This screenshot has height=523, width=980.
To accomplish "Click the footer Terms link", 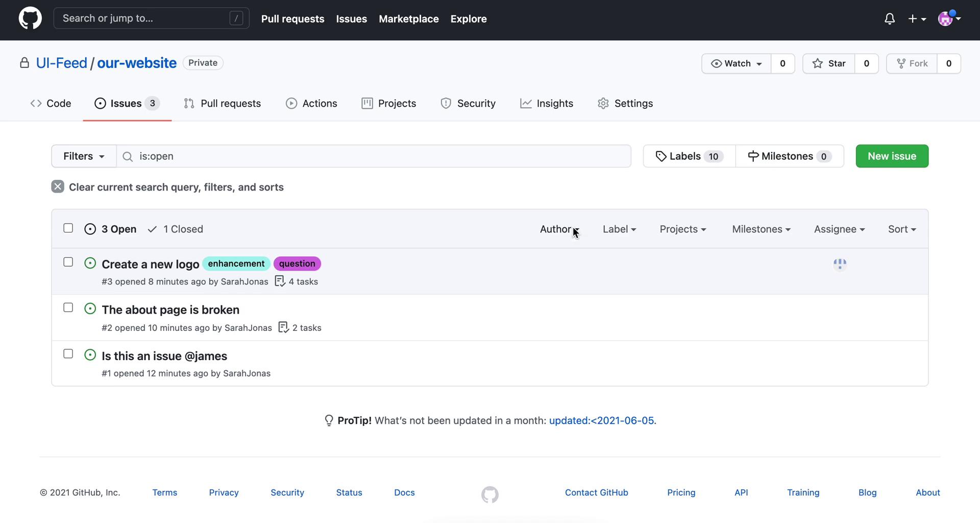I will click(165, 492).
